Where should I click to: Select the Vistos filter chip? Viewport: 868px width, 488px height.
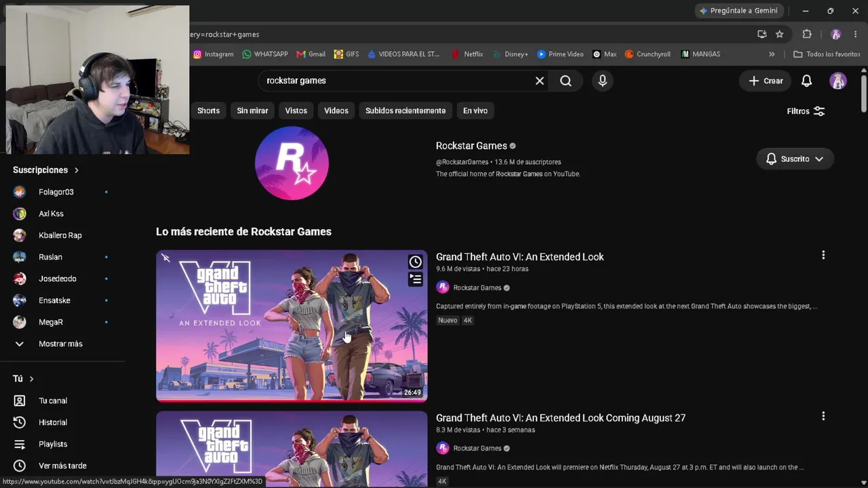tap(296, 110)
